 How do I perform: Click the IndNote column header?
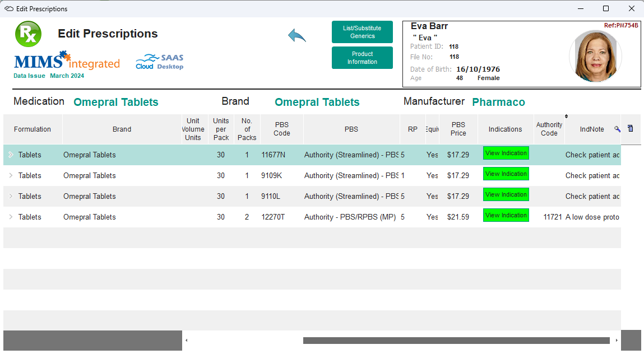592,129
